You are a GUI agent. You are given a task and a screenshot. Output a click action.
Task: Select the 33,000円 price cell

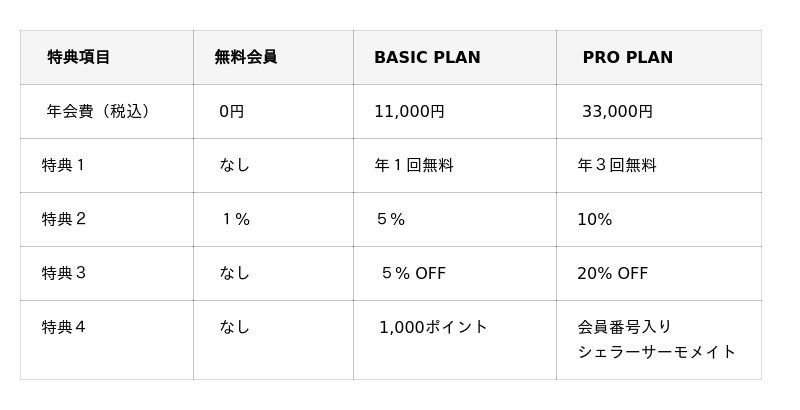click(617, 111)
